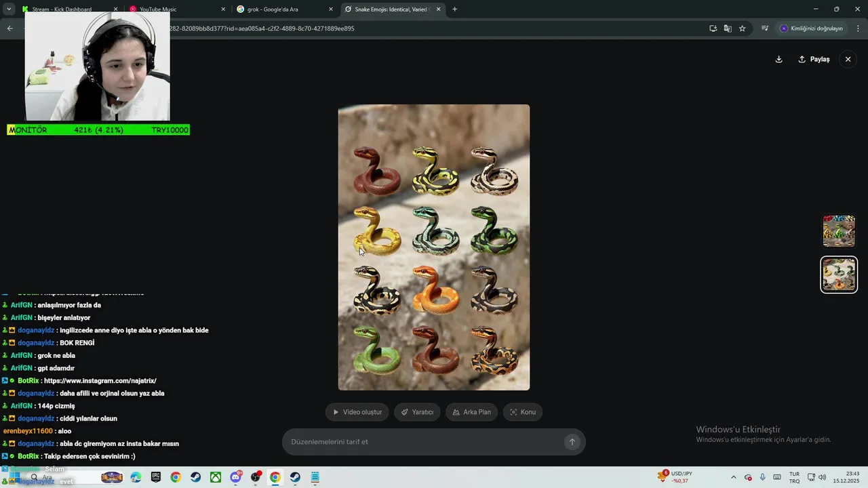Image resolution: width=868 pixels, height=488 pixels.
Task: Select the second highlighted snakes thumbnail
Action: point(839,274)
